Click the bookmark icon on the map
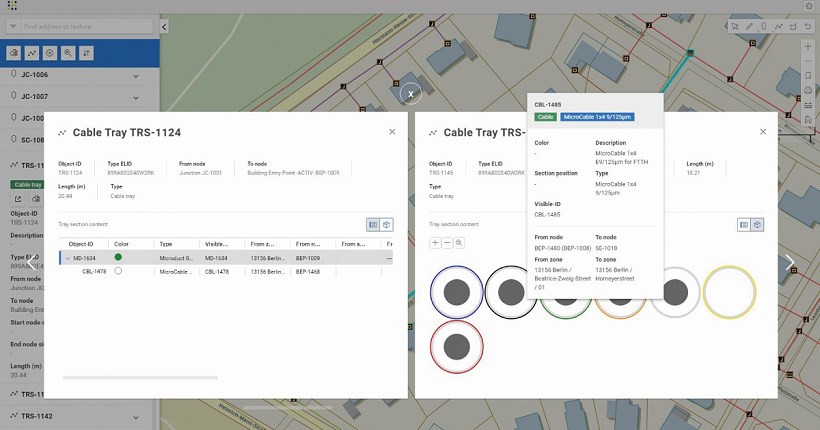Viewport: 820px width, 430px height. [x=808, y=76]
